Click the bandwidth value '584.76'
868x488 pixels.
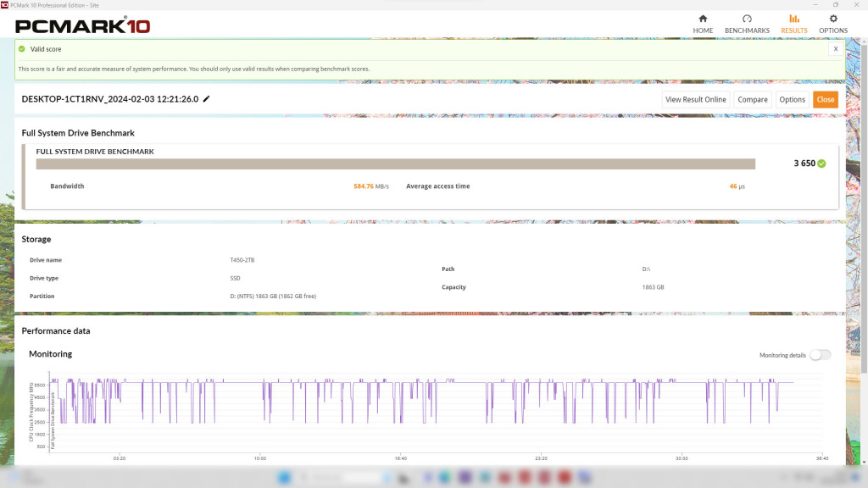(363, 186)
